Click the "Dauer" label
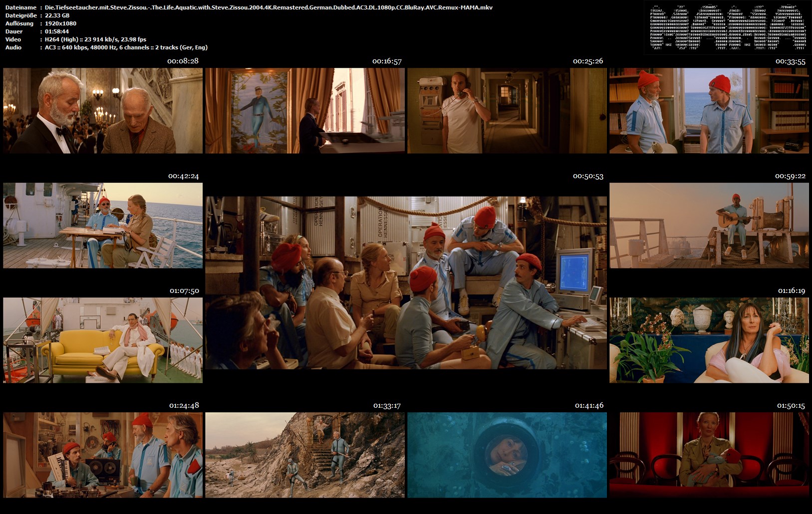The image size is (812, 514). click(14, 31)
